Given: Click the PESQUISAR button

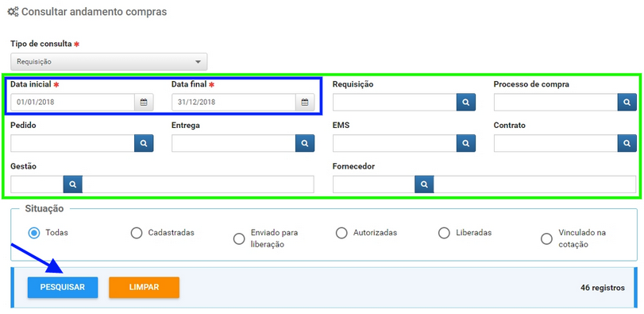Looking at the screenshot, I should click(63, 287).
